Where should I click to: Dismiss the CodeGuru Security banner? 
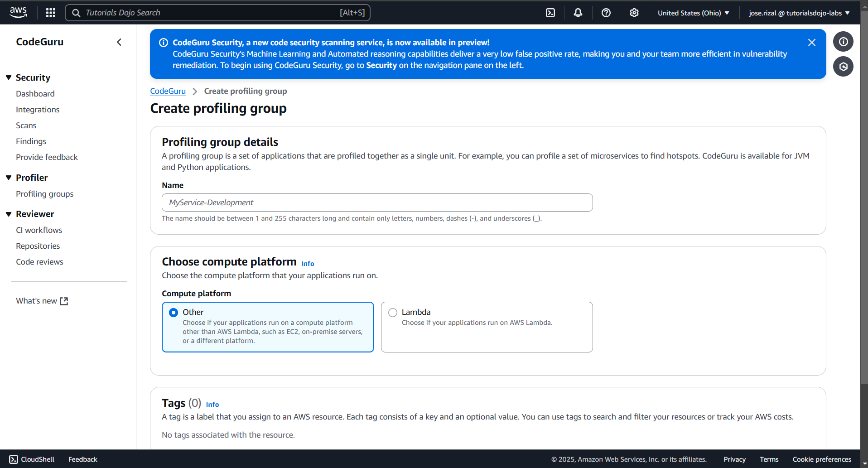click(812, 43)
